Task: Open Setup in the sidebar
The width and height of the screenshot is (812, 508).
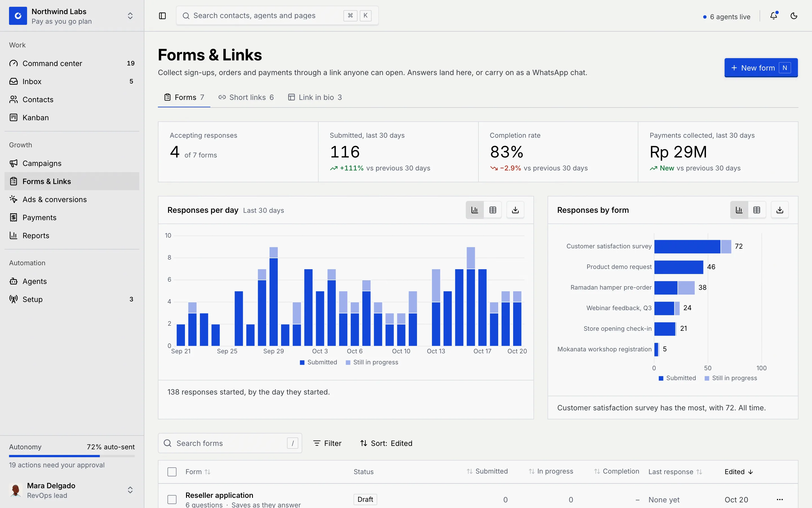Action: click(72, 299)
